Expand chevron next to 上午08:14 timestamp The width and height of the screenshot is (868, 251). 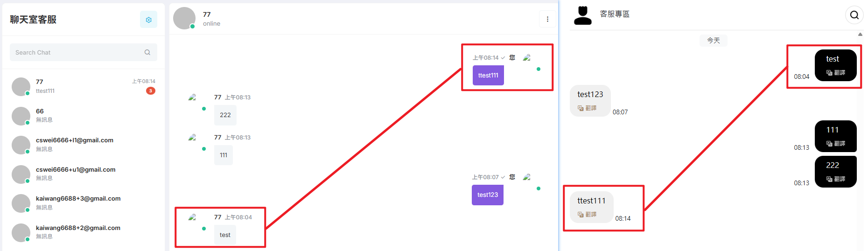point(503,58)
